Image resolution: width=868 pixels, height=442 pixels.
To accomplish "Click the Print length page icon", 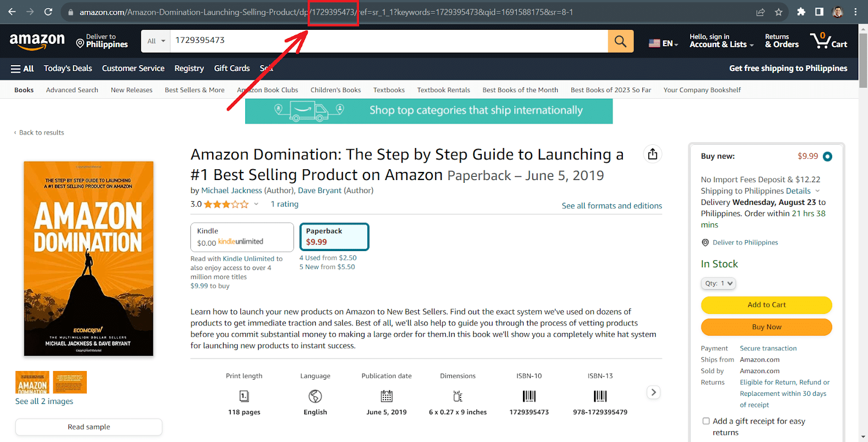I will [244, 396].
